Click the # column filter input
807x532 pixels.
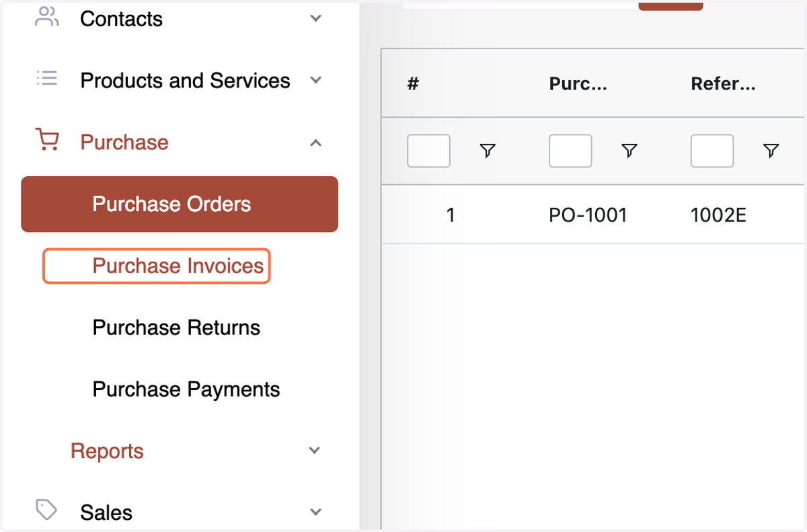click(x=428, y=151)
